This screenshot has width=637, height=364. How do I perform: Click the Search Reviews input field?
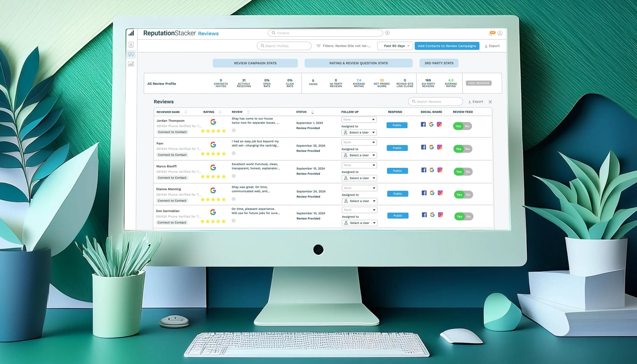click(x=437, y=102)
